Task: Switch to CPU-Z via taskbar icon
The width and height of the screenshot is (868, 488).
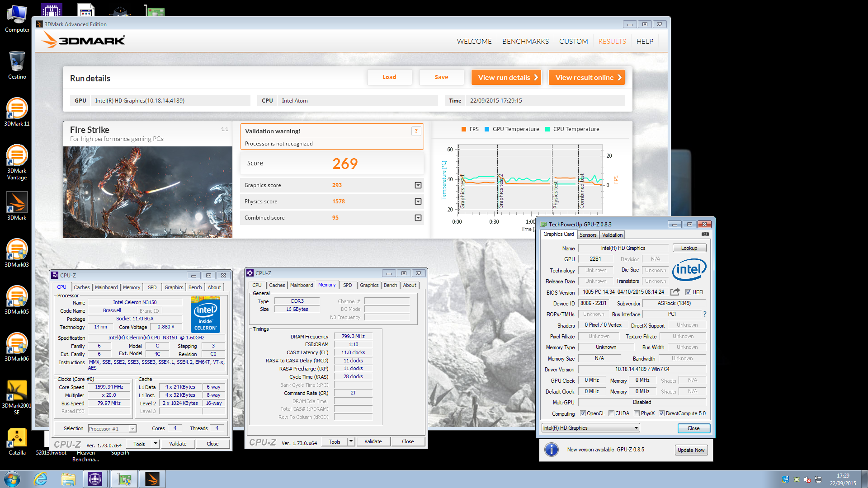Action: click(x=95, y=479)
